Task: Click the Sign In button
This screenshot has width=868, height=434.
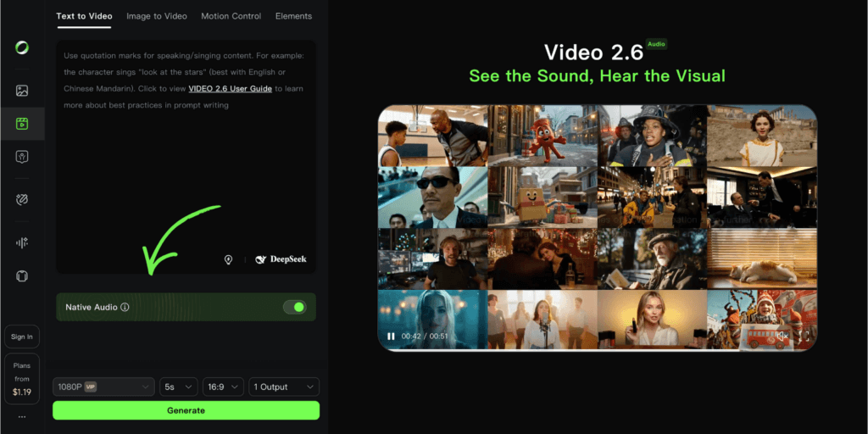Action: (x=22, y=337)
